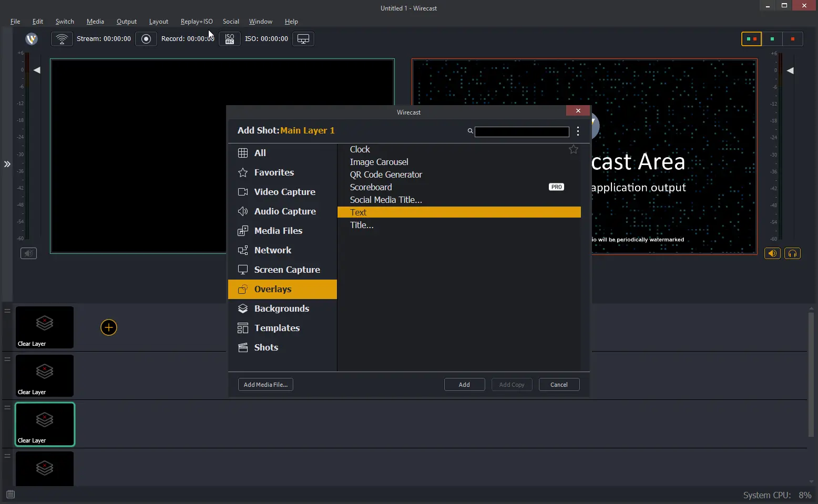Close the Wirecast Add Shot dialog
The height and width of the screenshot is (504, 818).
(578, 110)
